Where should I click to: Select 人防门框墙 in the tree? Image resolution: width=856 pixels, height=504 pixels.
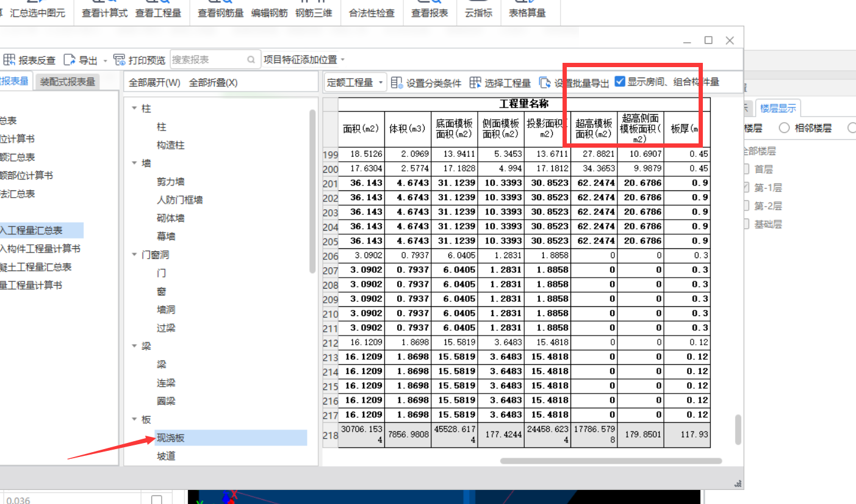pyautogui.click(x=179, y=200)
